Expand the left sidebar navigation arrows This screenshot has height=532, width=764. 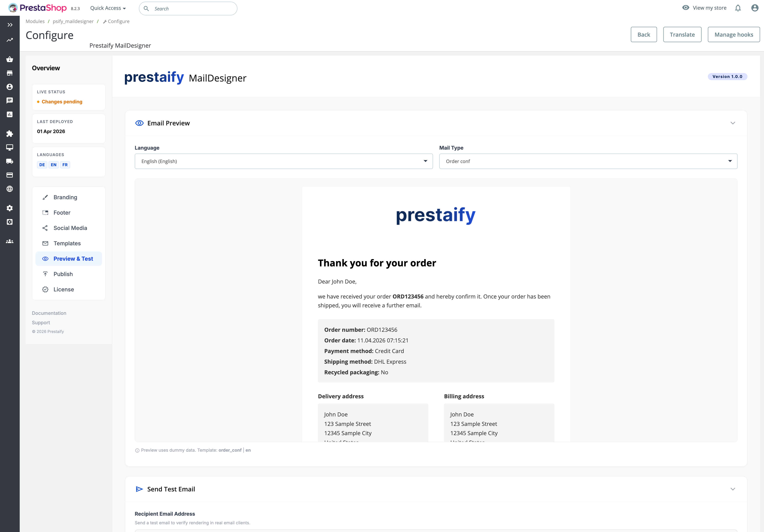tap(10, 25)
